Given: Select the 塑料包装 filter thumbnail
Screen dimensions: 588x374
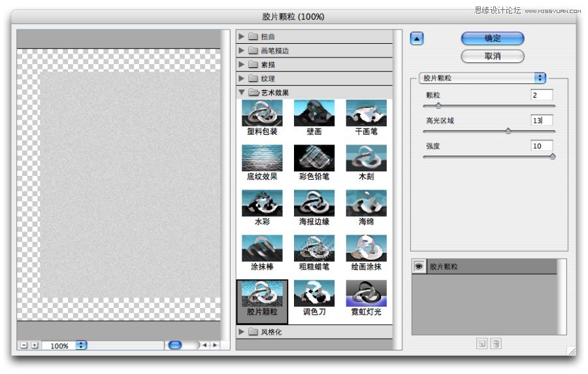Looking at the screenshot, I should pyautogui.click(x=262, y=113).
